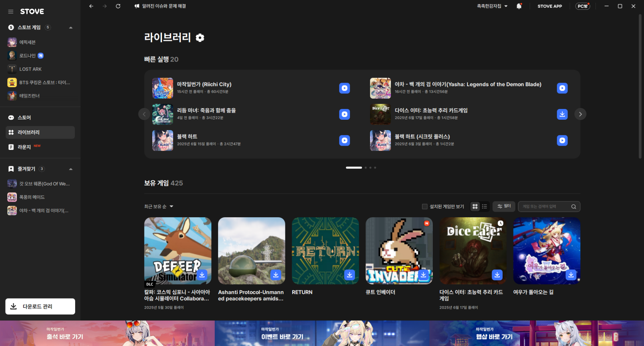Click 웹샵 바로 가기 banner
This screenshot has width=644, height=346.
coord(537,333)
